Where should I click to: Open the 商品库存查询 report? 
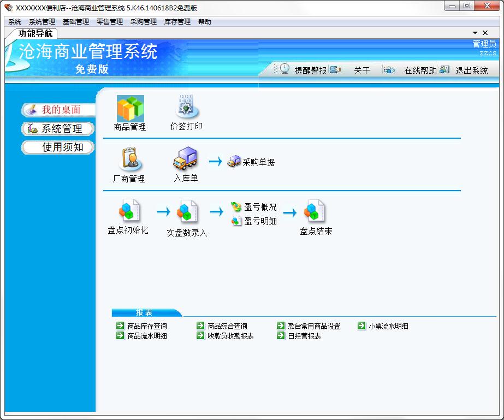(x=147, y=326)
